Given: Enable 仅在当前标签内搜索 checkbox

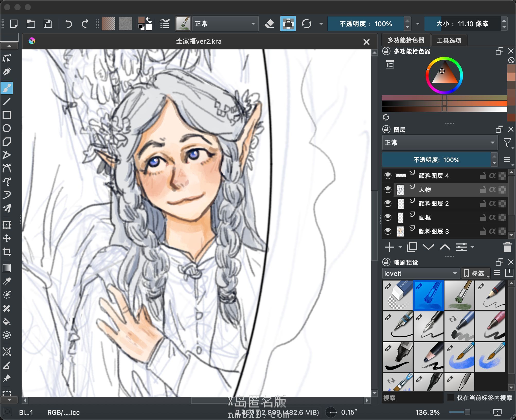Looking at the screenshot, I should (x=450, y=397).
